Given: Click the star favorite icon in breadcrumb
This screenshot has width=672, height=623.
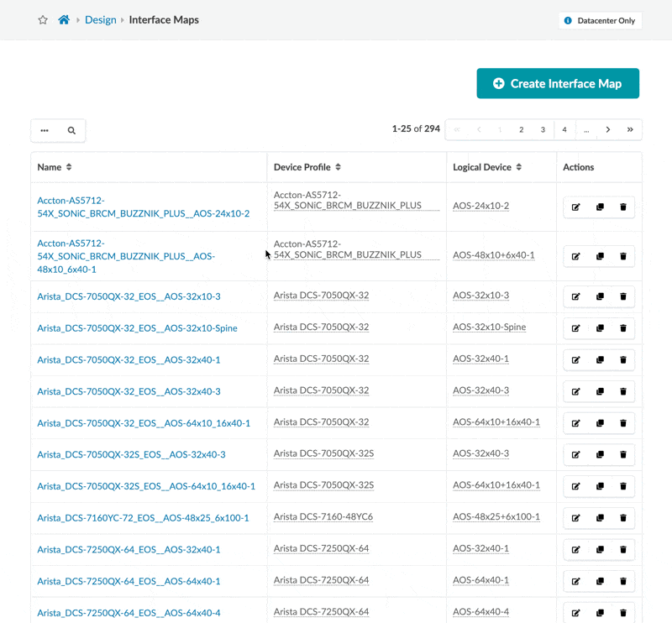Looking at the screenshot, I should point(43,20).
